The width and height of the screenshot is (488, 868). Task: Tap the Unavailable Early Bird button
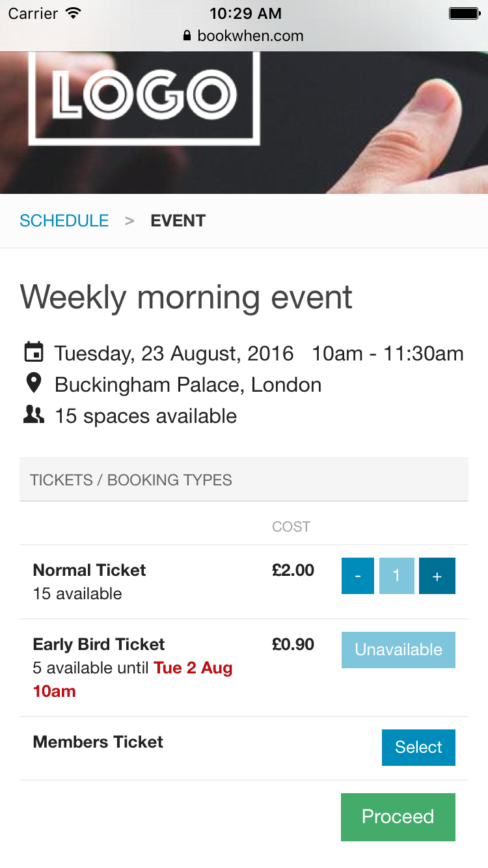tap(398, 649)
